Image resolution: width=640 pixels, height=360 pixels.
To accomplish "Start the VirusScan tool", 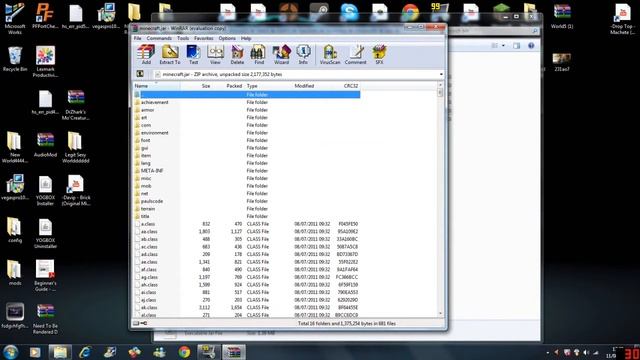I will [x=330, y=54].
